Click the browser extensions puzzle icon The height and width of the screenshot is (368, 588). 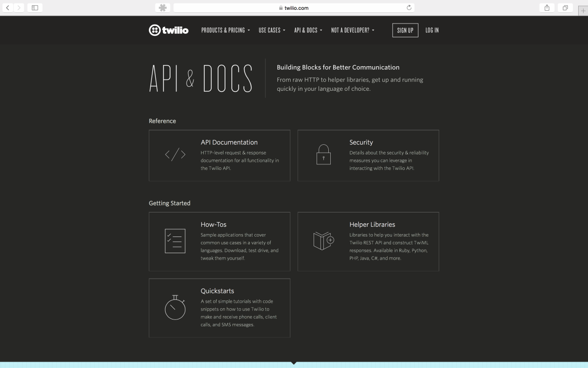[162, 7]
